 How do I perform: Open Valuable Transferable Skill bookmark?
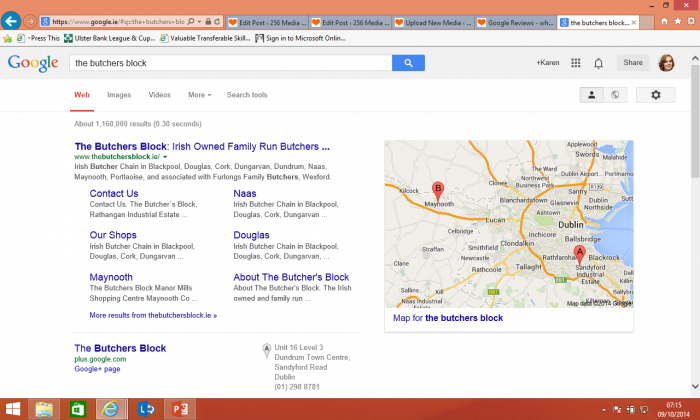coord(205,38)
